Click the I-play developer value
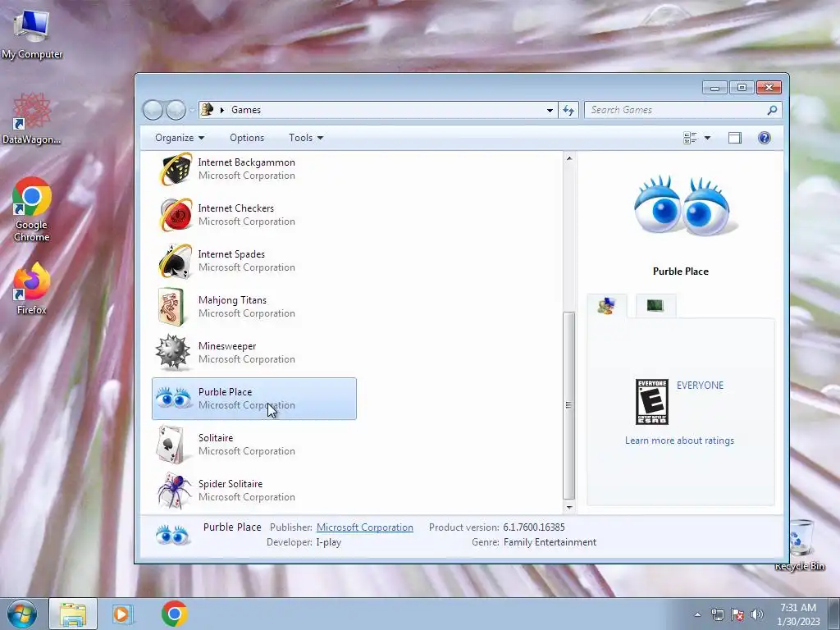 328,542
